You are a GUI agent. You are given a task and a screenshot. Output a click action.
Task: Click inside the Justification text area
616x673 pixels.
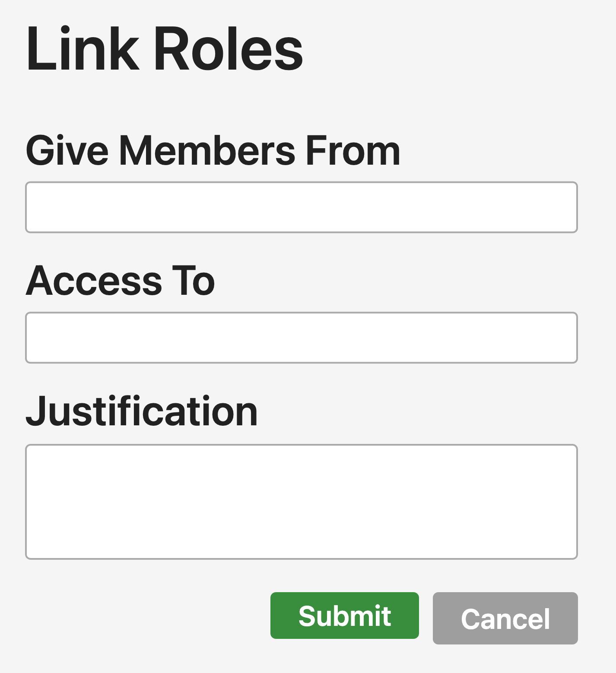point(301,501)
